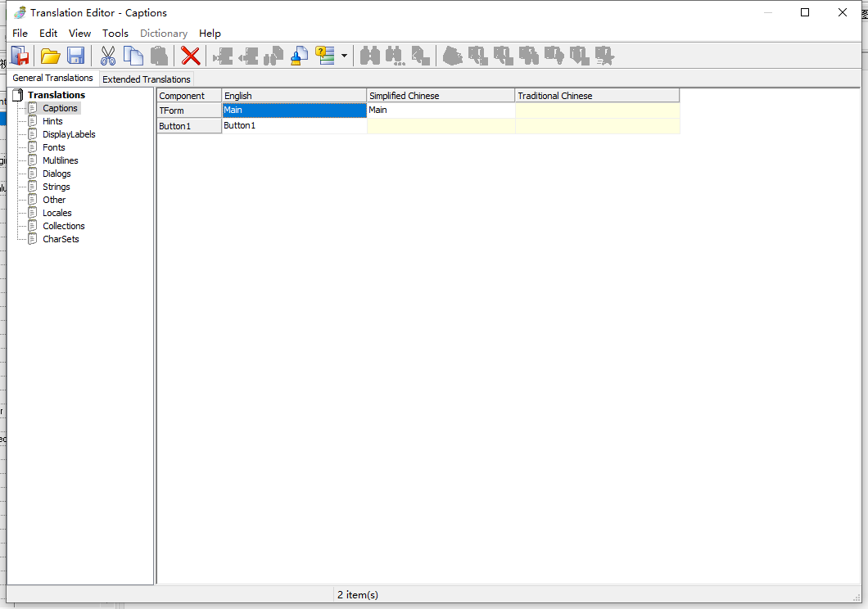
Task: Select Other in the tree
Action: click(x=54, y=200)
